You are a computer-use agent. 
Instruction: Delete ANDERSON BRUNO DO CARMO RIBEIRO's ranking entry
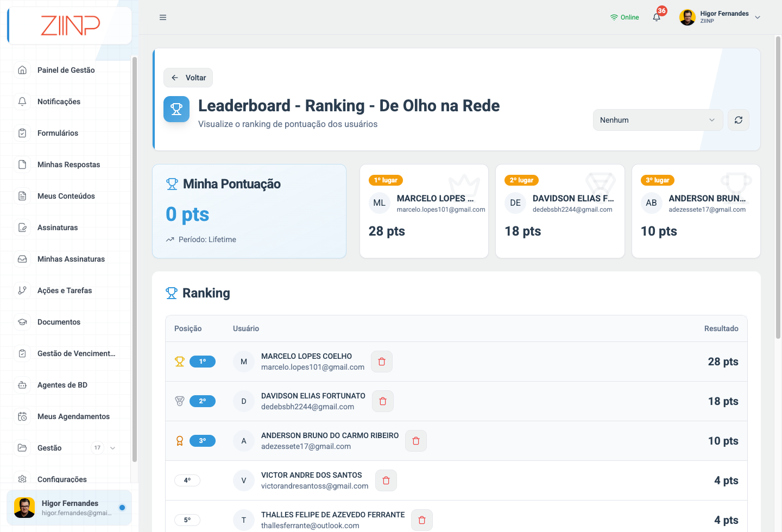click(416, 441)
